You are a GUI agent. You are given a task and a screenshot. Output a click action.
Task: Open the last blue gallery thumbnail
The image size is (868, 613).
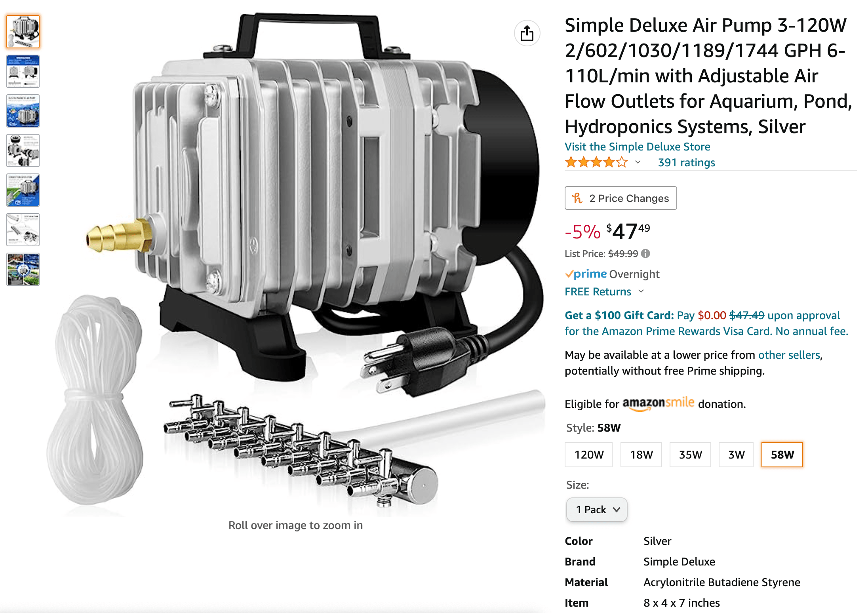click(x=23, y=269)
